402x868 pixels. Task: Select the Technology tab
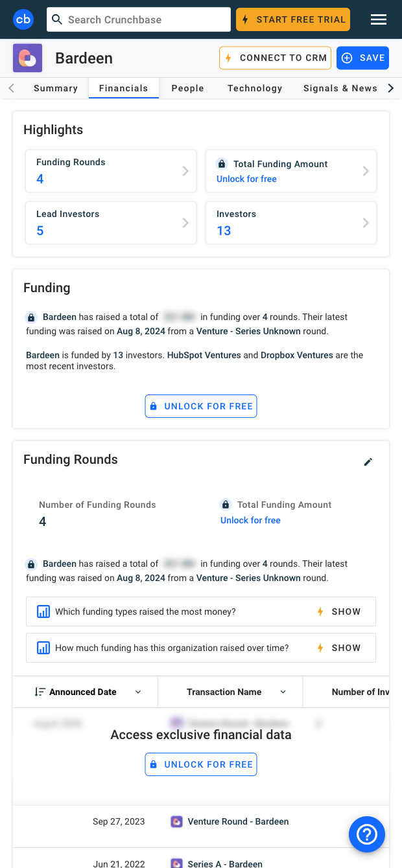(x=255, y=88)
